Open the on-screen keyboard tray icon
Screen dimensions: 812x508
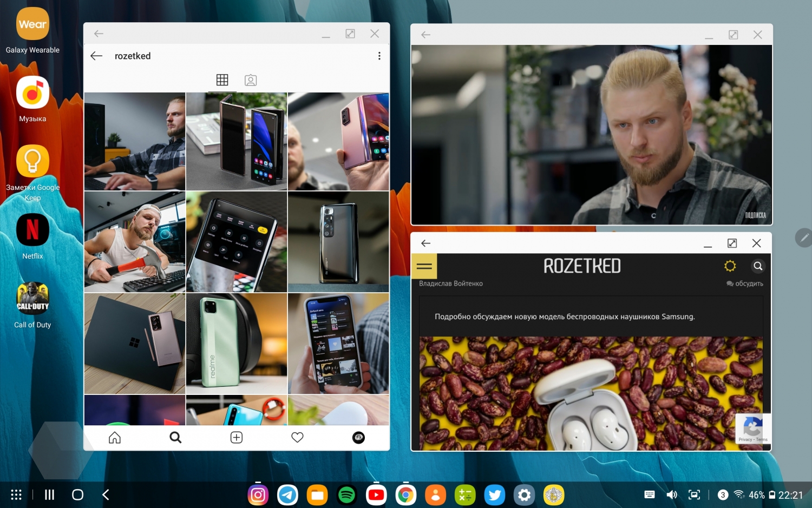[x=650, y=494]
